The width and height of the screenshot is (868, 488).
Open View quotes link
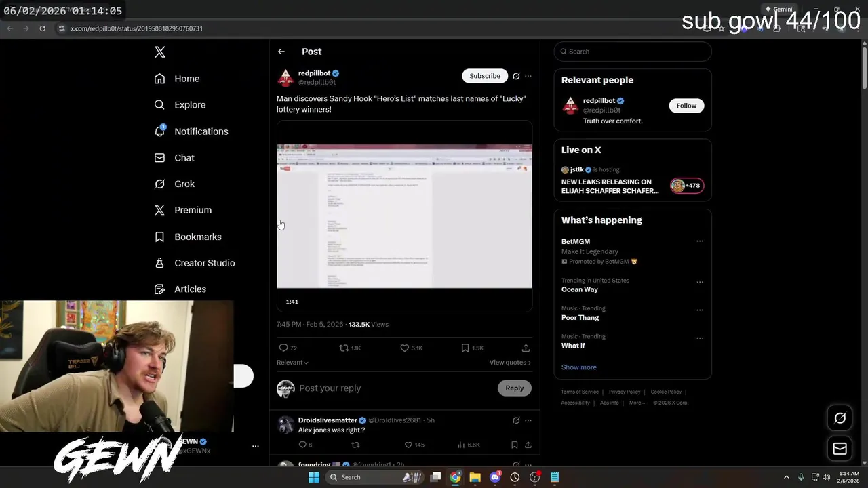point(510,363)
